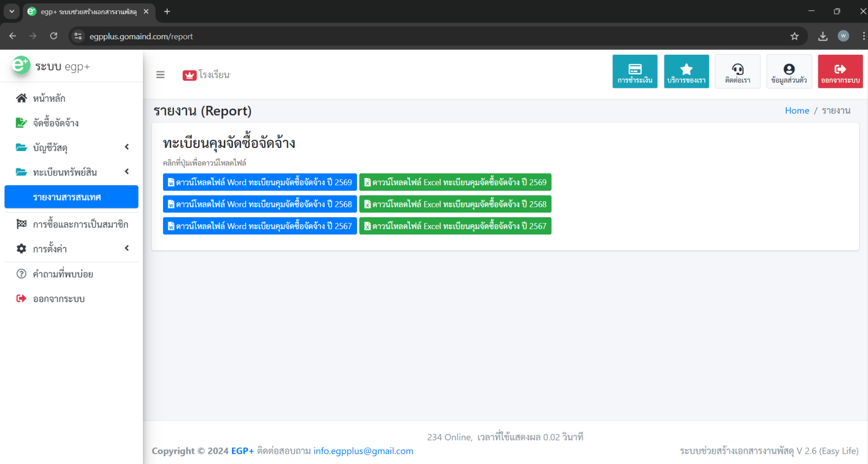Open ข้อมูลส่วนตัว profile button
The image size is (868, 464).
pyautogui.click(x=789, y=71)
